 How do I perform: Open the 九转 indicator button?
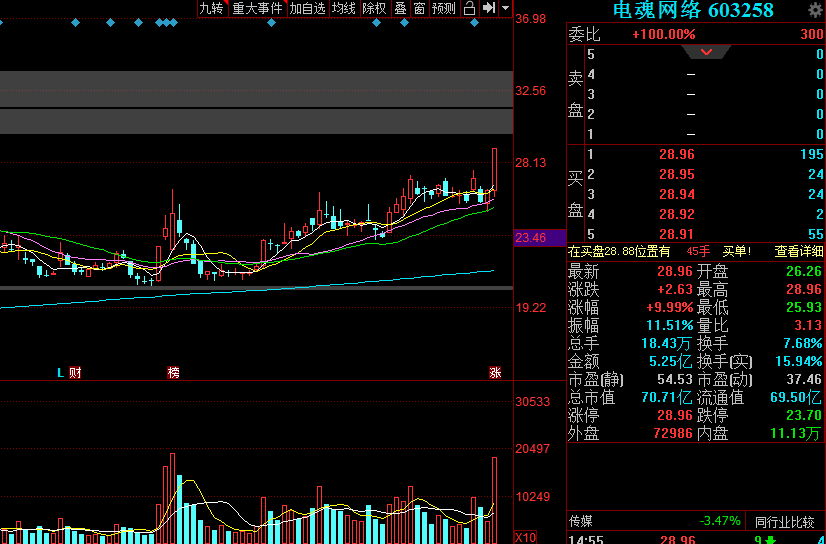point(213,8)
